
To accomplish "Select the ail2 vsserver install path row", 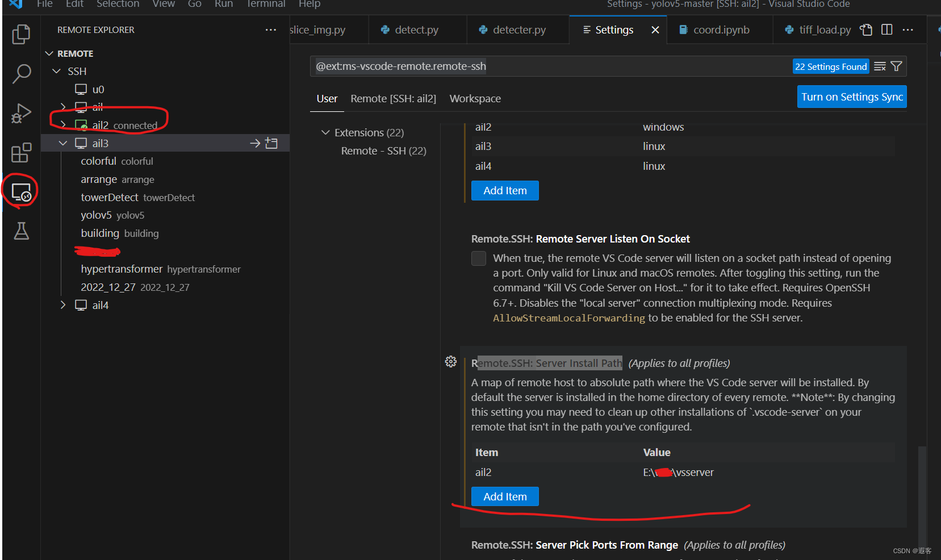I will (683, 472).
